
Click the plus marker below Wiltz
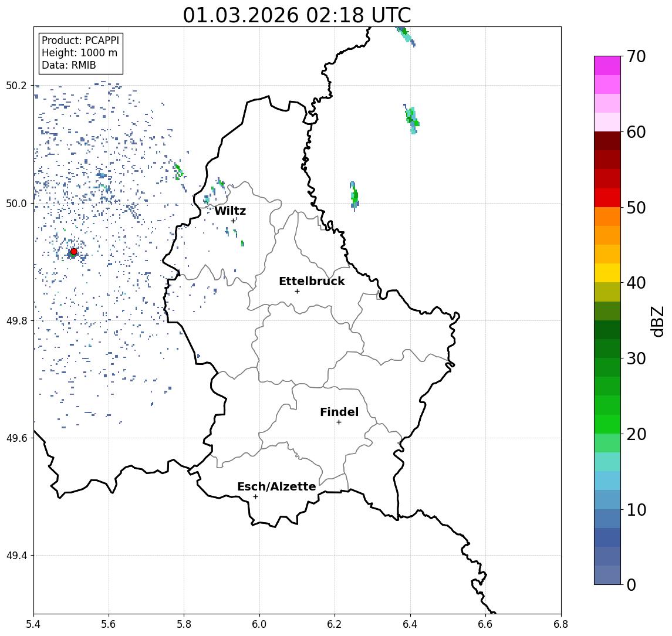233,221
